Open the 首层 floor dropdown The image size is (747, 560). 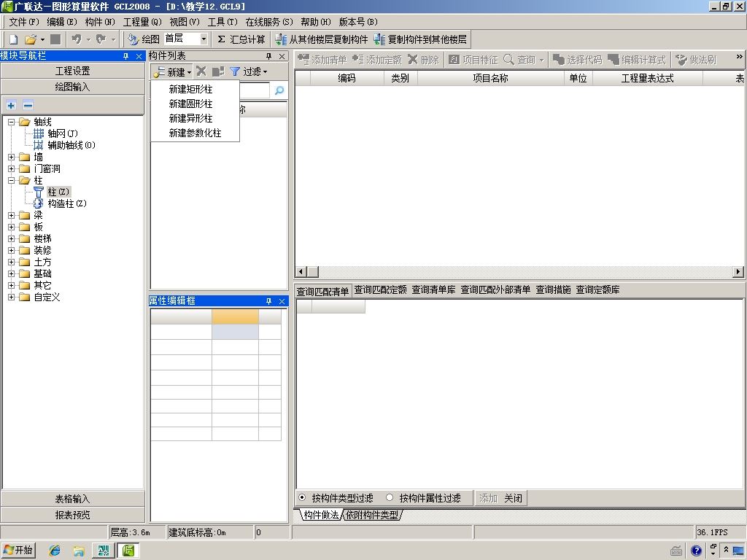click(x=204, y=39)
